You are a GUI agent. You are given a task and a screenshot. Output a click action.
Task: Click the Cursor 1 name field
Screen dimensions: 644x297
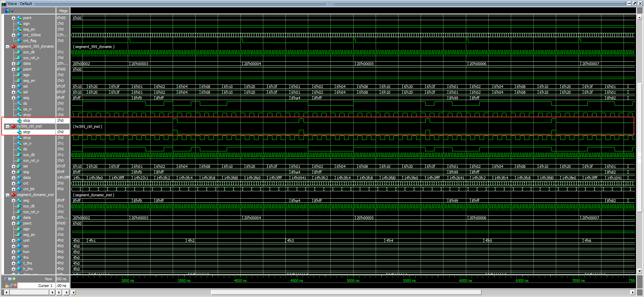click(36, 286)
